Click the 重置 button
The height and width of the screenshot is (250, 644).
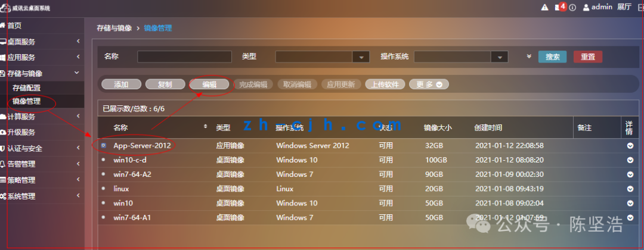coord(588,57)
